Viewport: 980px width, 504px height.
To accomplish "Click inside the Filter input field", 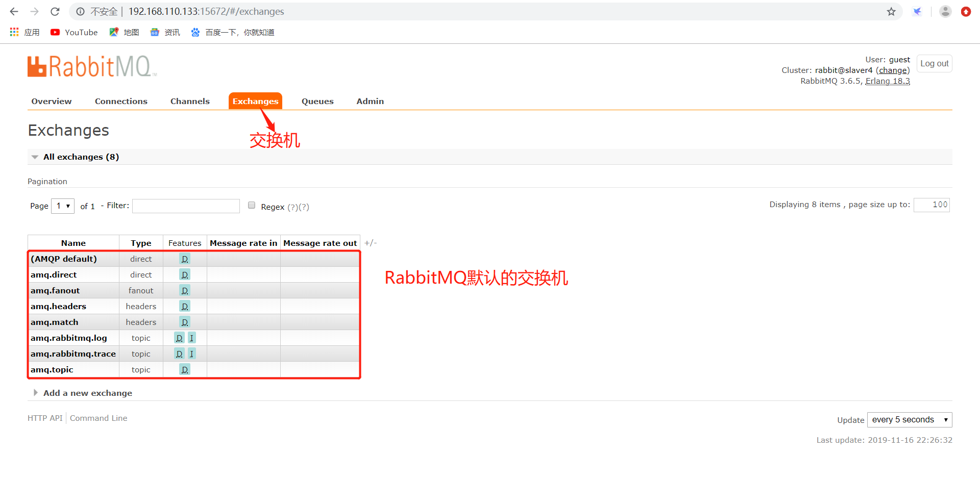I will pos(186,206).
